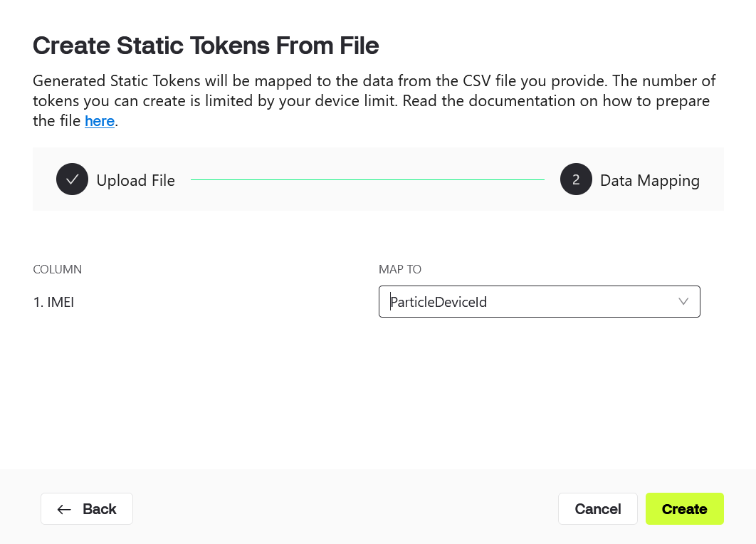This screenshot has width=756, height=544.
Task: Select the Data Mapping step label
Action: 649,180
